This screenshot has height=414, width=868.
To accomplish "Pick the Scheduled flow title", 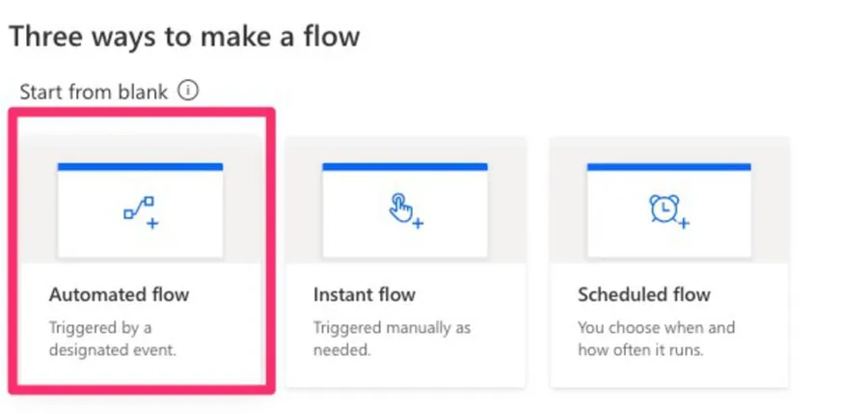I will coord(643,294).
